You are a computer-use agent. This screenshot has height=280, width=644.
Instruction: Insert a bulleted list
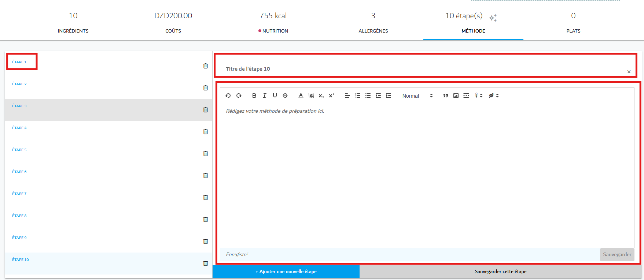pyautogui.click(x=368, y=96)
